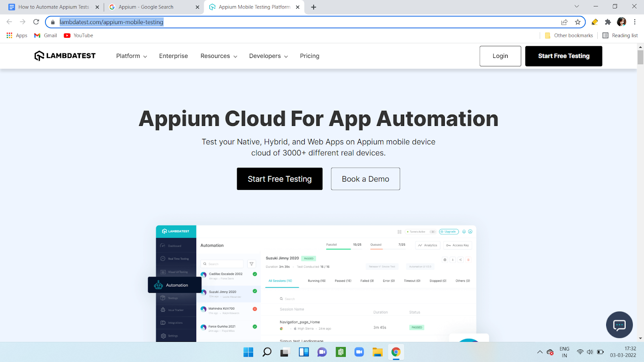Show hidden system tray icons
Viewport: 644px width, 362px height.
click(x=540, y=352)
